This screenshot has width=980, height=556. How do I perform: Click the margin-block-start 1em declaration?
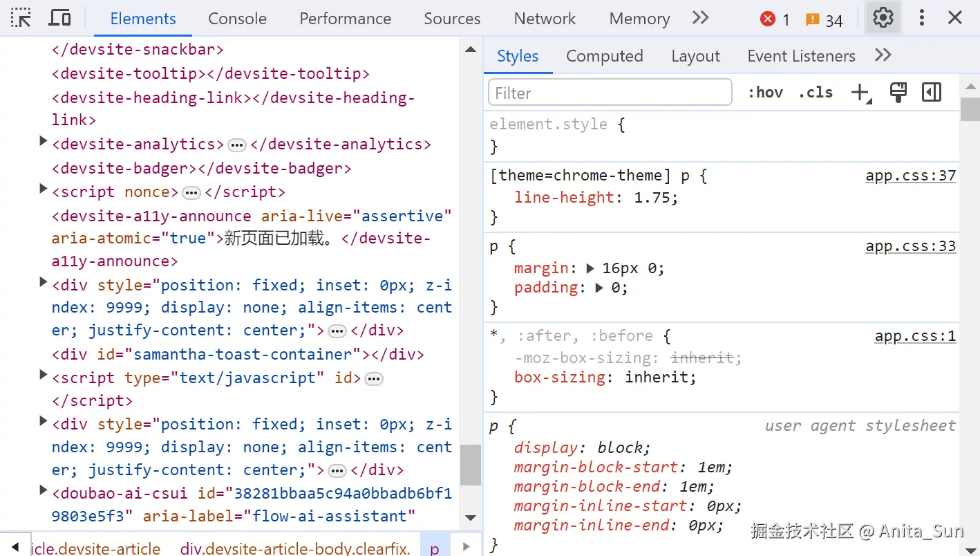tap(623, 467)
